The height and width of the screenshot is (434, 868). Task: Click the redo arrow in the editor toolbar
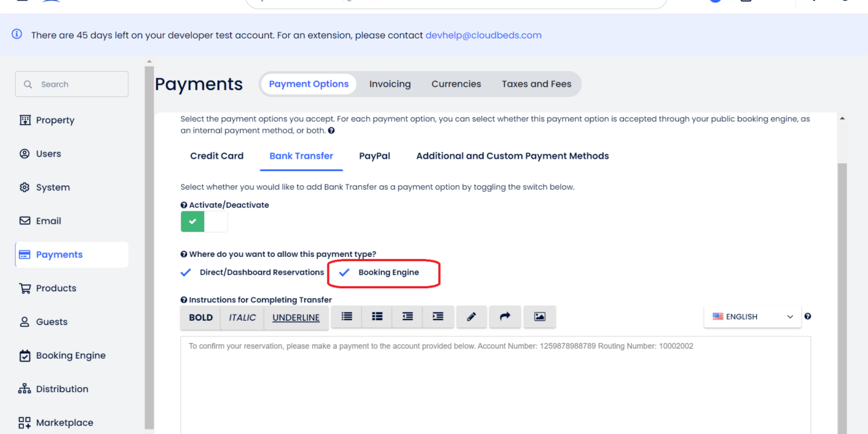pyautogui.click(x=505, y=317)
